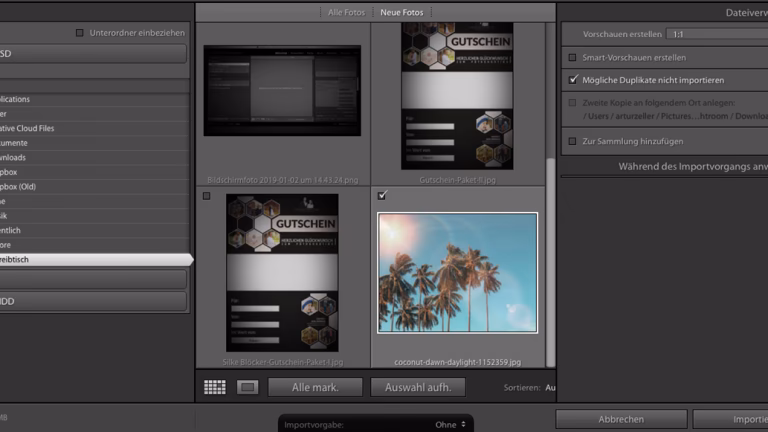Screen dimensions: 768x432
Task: Check the Silke Blocker Gutschein photo checkbox
Action: tap(206, 196)
